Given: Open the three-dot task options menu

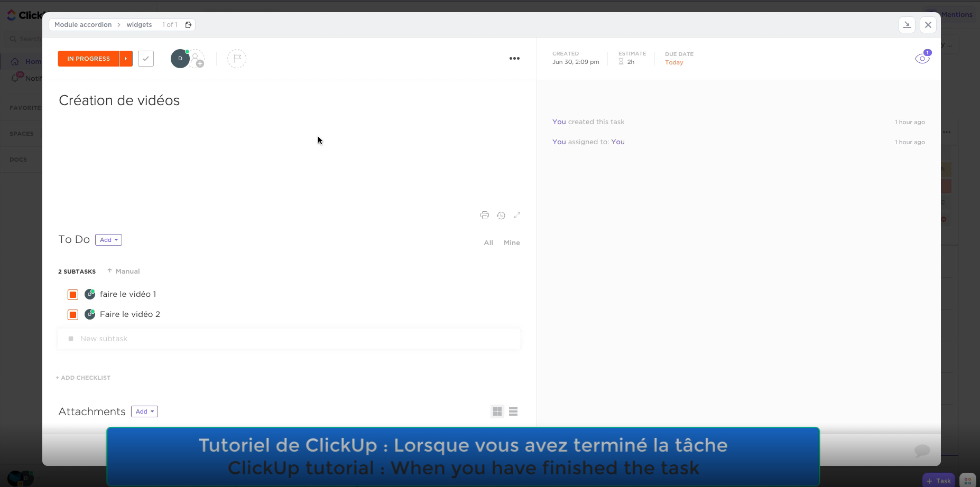Looking at the screenshot, I should pos(514,59).
